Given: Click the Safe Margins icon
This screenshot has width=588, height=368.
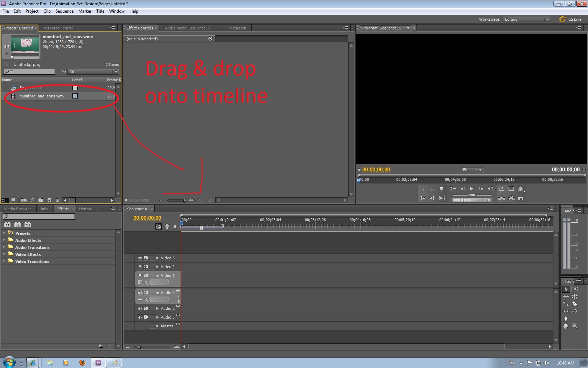Looking at the screenshot, I should pos(511,189).
